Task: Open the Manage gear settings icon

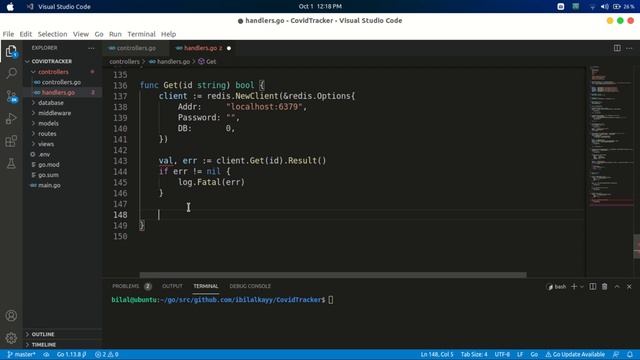Action: tap(11, 338)
